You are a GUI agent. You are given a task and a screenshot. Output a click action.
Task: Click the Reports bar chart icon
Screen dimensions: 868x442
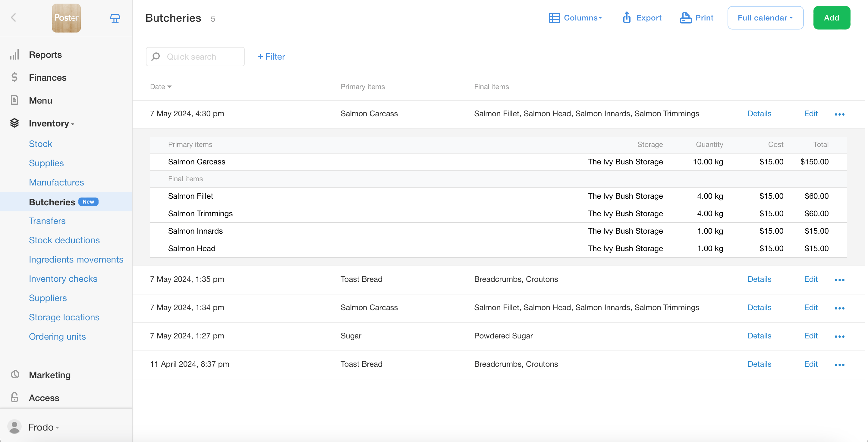(14, 54)
